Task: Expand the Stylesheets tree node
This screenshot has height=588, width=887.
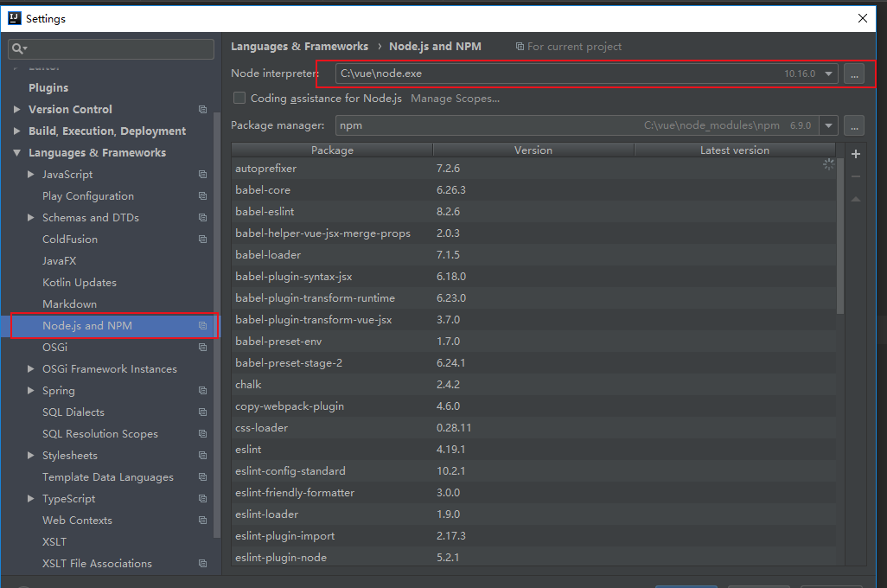Action: click(30, 456)
